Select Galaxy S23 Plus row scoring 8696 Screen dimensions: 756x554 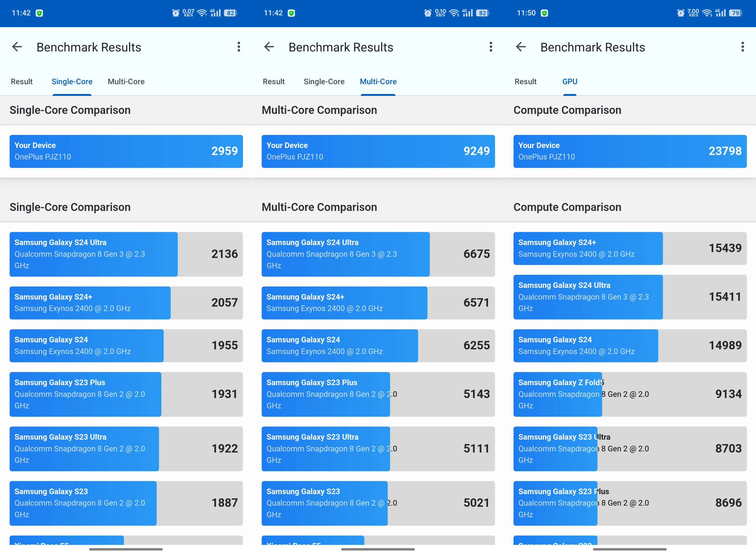630,503
